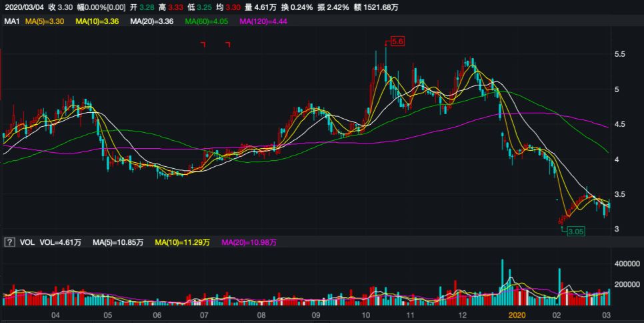
Task: Select the orange MA(5)=3.30 price indicator
Action: point(44,21)
